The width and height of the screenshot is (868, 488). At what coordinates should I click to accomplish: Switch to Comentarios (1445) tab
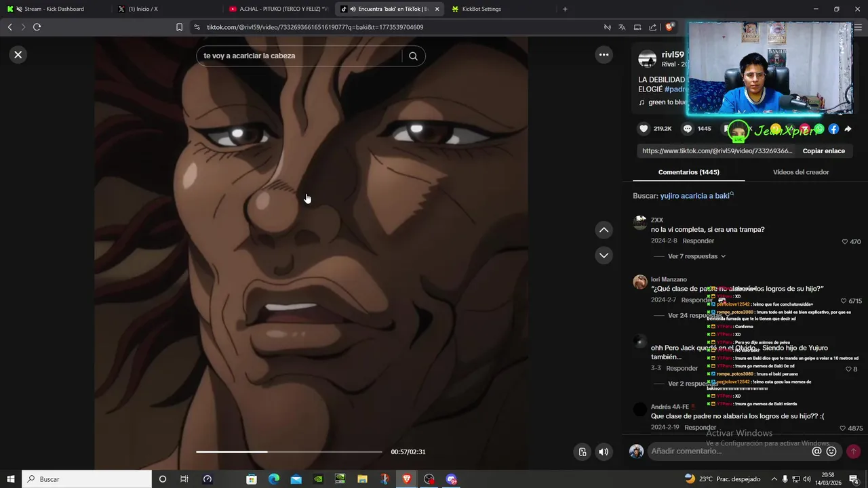click(688, 172)
